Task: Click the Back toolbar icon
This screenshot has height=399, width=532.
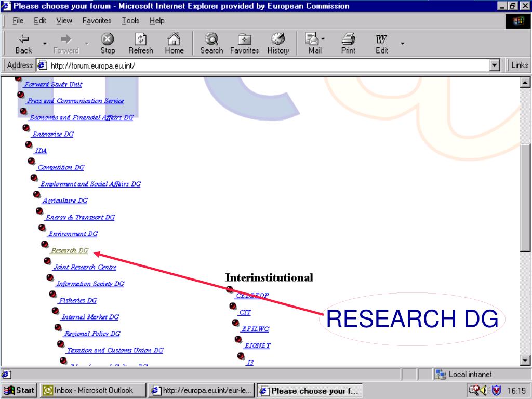Action: tap(23, 44)
